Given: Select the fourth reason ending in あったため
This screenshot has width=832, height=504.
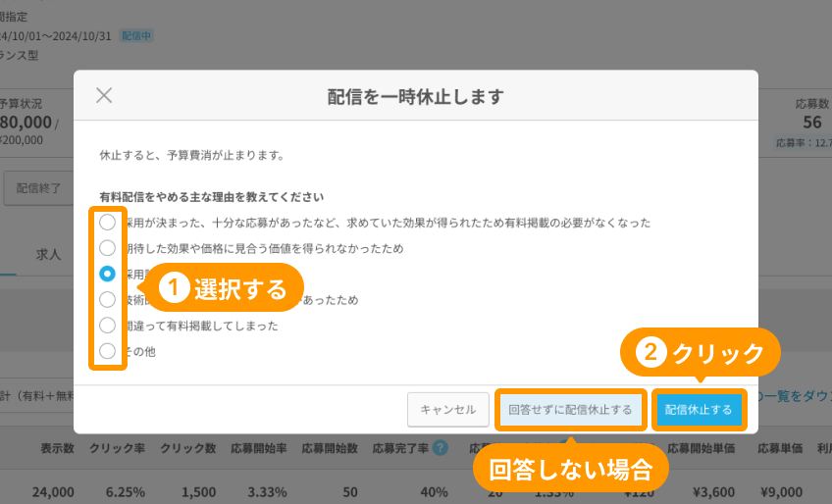Looking at the screenshot, I should click(x=107, y=300).
